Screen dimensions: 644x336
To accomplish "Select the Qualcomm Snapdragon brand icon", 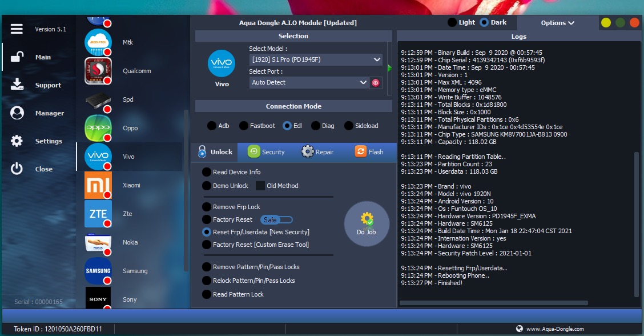I will point(98,71).
